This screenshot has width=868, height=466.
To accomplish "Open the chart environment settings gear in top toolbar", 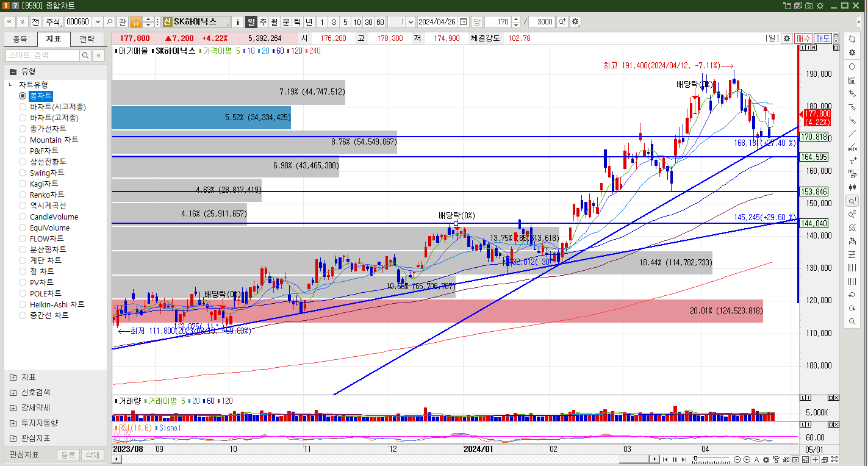I will coord(575,22).
